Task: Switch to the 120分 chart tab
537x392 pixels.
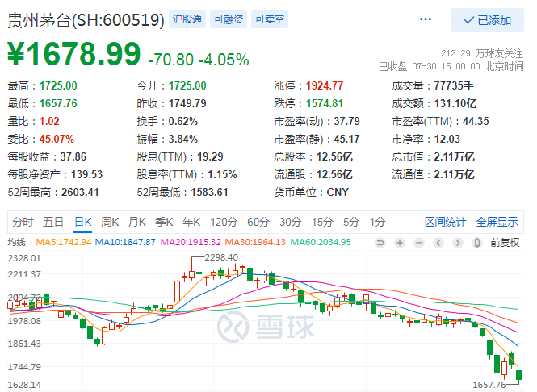Action: [x=224, y=222]
